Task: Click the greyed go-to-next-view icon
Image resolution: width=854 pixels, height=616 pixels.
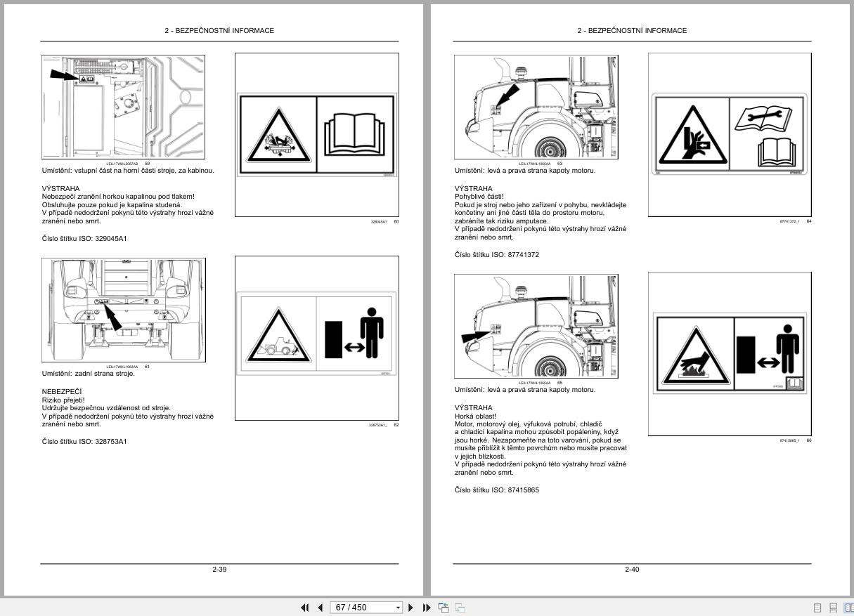Action: pos(460,608)
